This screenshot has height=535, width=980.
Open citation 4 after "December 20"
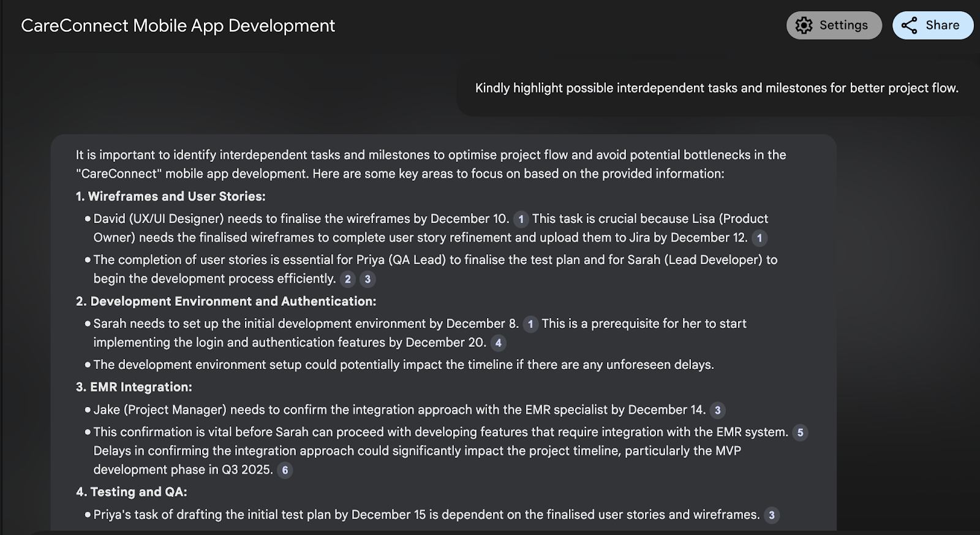[499, 343]
